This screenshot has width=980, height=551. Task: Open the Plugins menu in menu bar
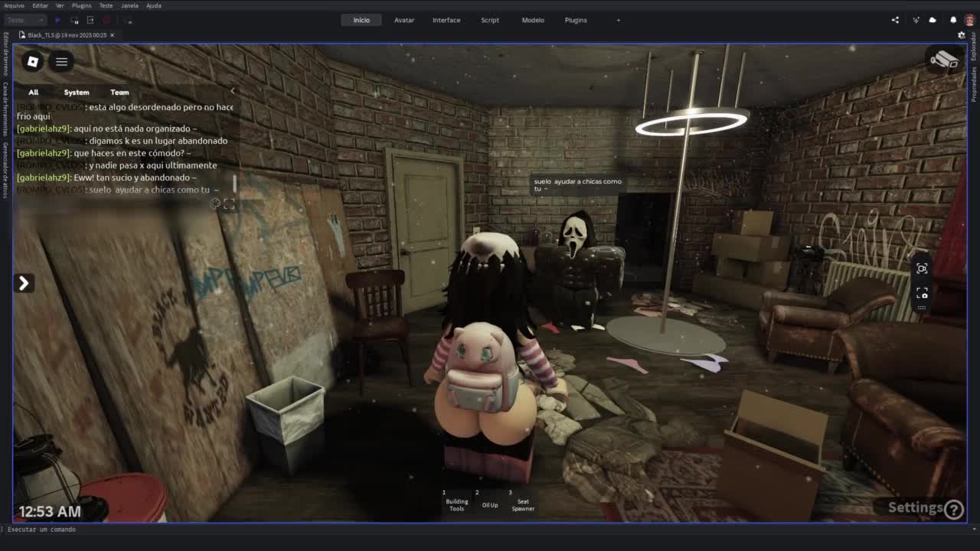pos(81,5)
